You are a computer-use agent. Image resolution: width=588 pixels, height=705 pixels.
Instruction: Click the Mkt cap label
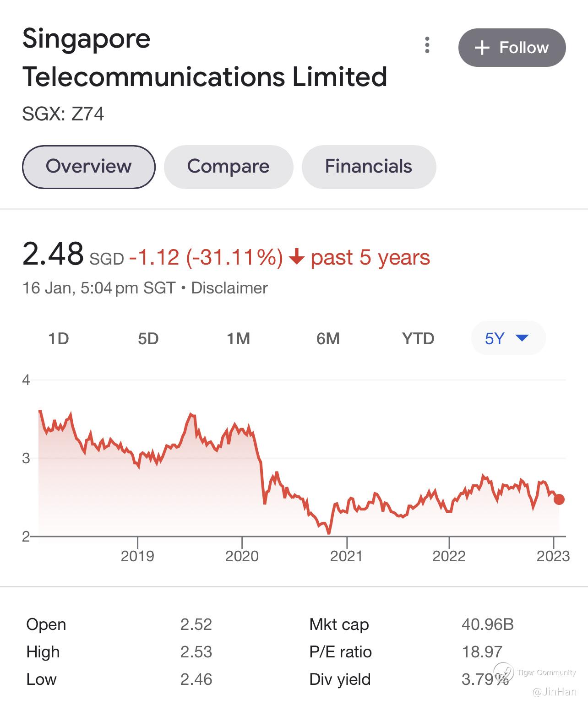point(339,624)
